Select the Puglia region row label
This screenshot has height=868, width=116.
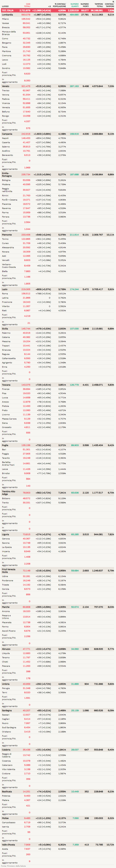(5, 445)
